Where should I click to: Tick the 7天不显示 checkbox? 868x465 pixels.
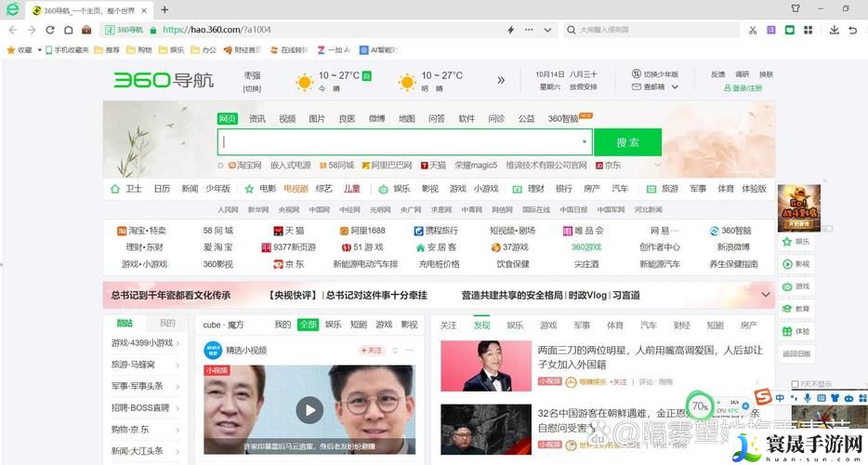(x=795, y=384)
